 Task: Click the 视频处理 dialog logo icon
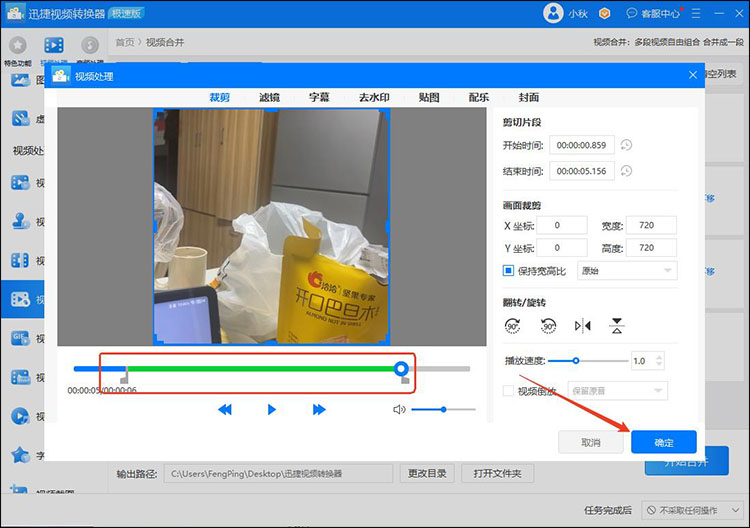(x=61, y=76)
